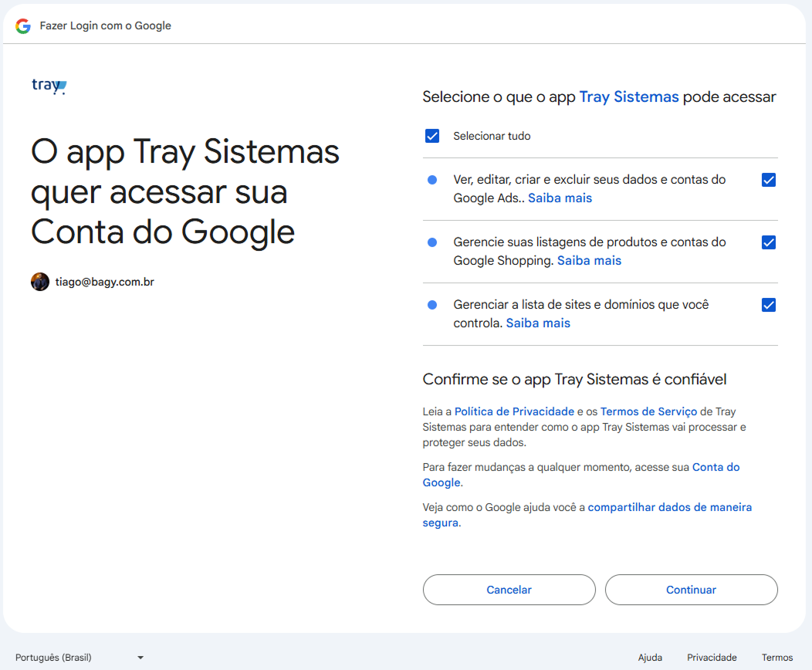Image resolution: width=812 pixels, height=670 pixels.
Task: Uncheck the Google Shopping access checkbox
Action: (769, 242)
